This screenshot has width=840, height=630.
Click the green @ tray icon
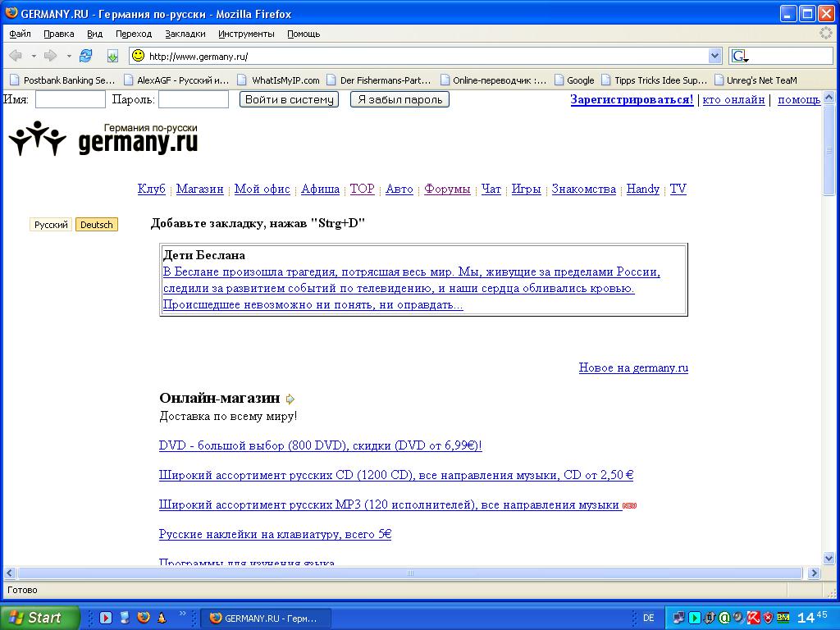[724, 618]
